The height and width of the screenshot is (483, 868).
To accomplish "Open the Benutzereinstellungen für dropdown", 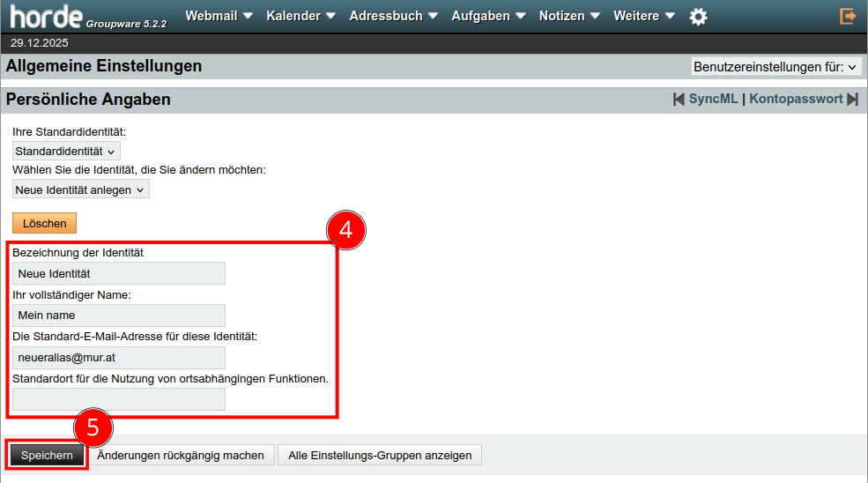I will point(775,67).
